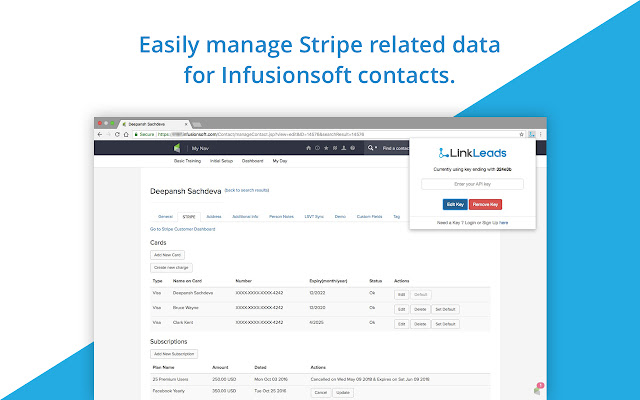
Task: Open the Chrome three-dot menu
Action: coord(540,134)
